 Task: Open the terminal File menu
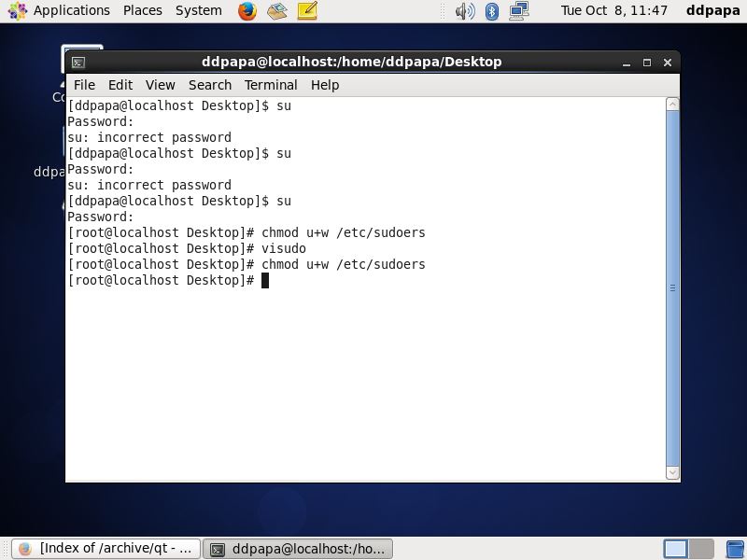[x=84, y=85]
